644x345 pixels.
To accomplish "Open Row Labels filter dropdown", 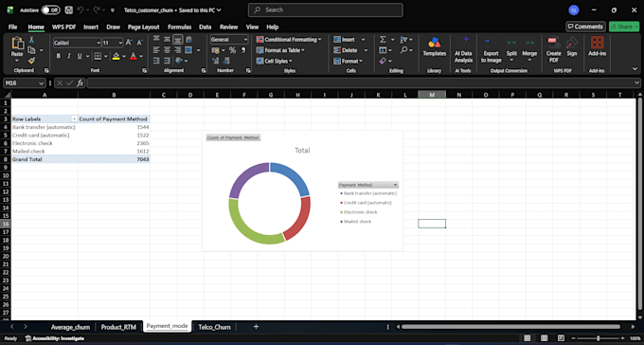I will 74,118.
